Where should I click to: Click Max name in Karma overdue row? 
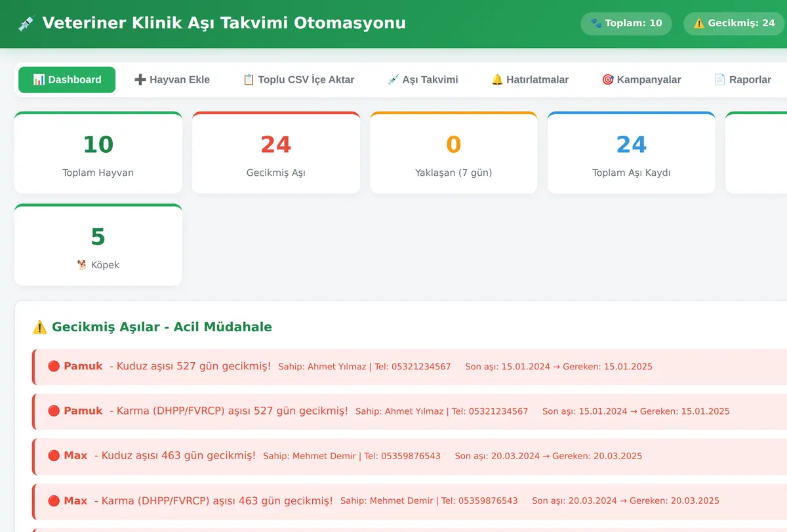tap(75, 501)
